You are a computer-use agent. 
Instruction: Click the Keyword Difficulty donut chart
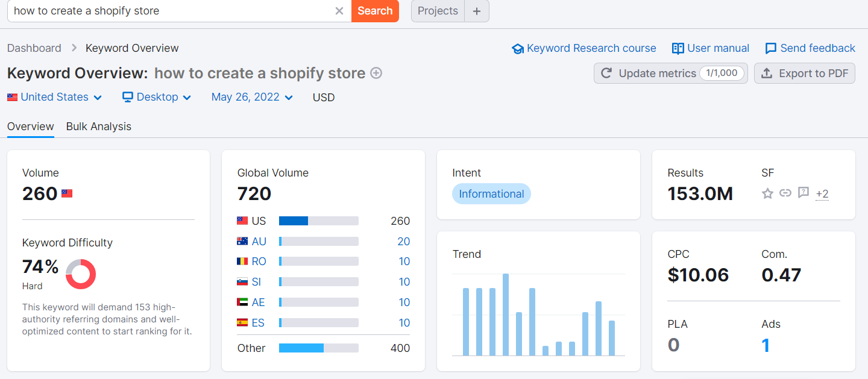pyautogui.click(x=81, y=274)
